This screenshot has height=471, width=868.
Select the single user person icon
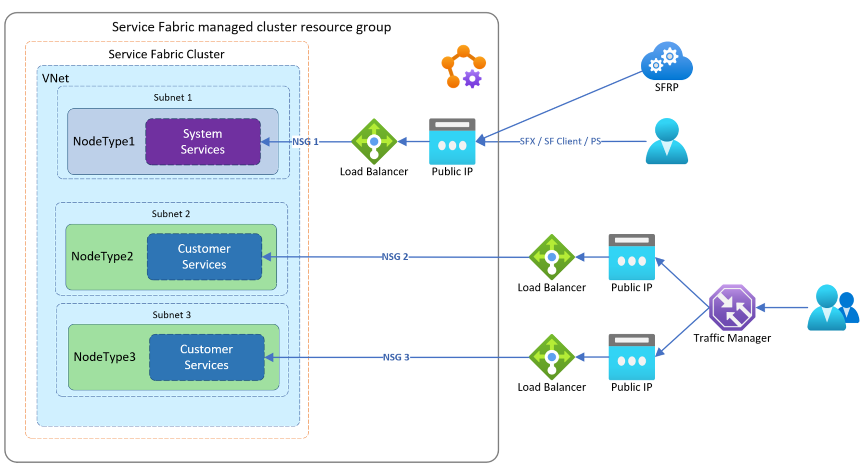tap(666, 141)
